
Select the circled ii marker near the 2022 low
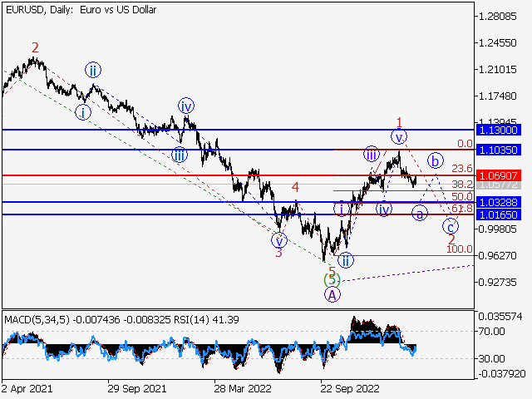[346, 260]
